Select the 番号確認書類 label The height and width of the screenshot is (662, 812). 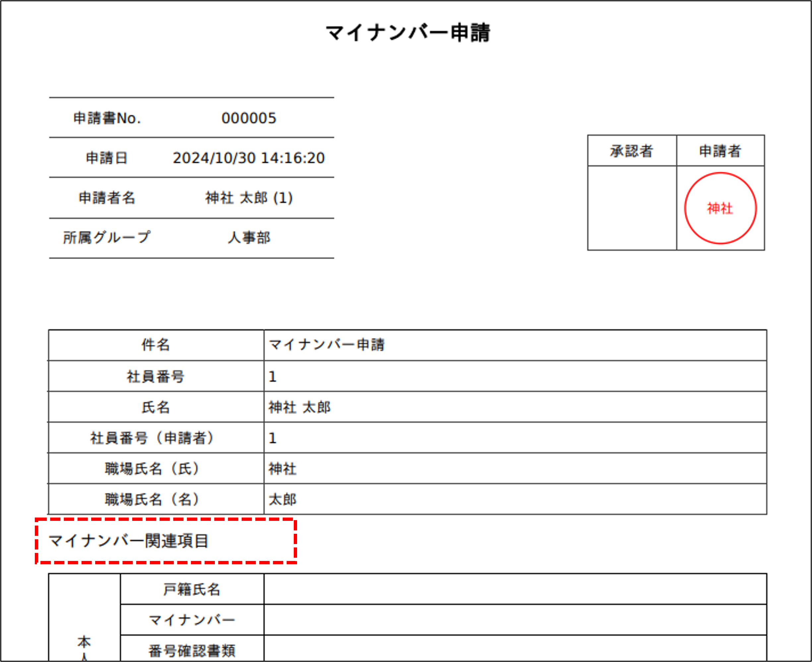(x=192, y=651)
